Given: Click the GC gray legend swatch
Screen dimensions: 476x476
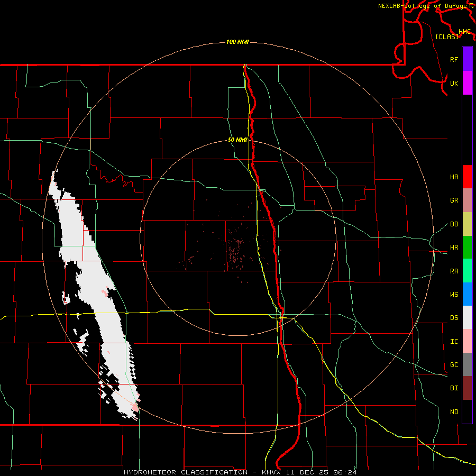Looking at the screenshot, I should coord(467,364).
